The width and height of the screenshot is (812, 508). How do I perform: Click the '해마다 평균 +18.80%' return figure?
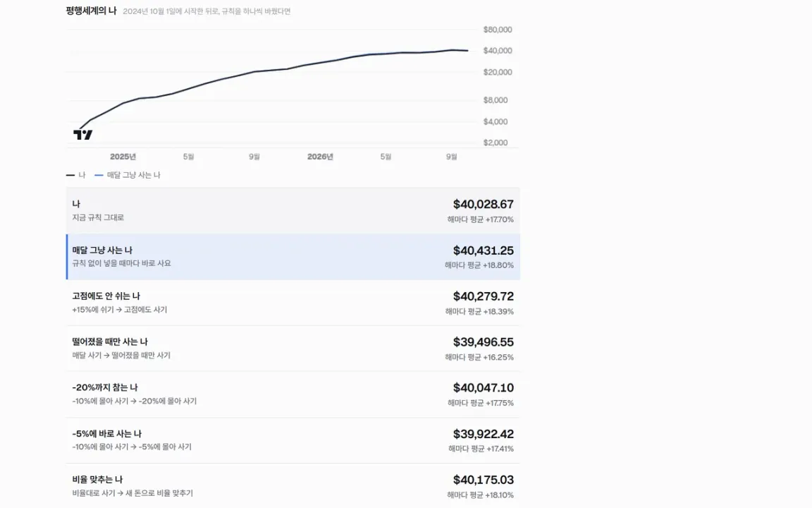479,265
